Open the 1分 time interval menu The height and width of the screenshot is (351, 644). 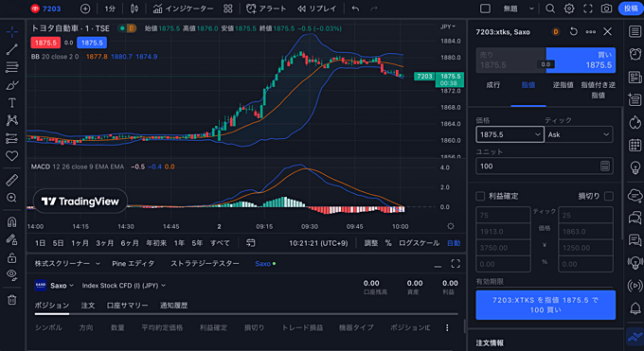pyautogui.click(x=110, y=9)
